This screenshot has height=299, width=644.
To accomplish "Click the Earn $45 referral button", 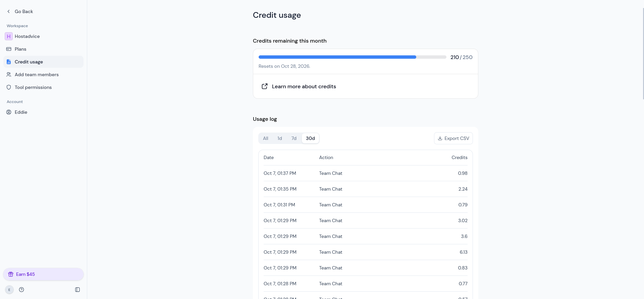I will coord(43,274).
